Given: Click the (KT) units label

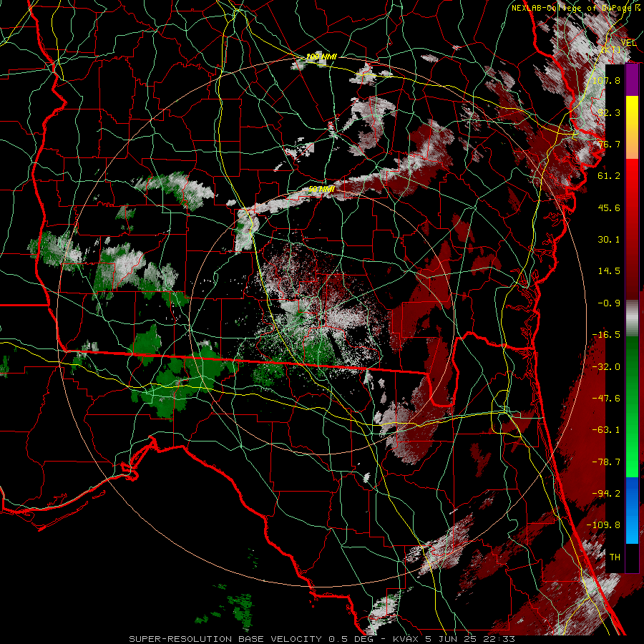Looking at the screenshot, I should pyautogui.click(x=611, y=49).
